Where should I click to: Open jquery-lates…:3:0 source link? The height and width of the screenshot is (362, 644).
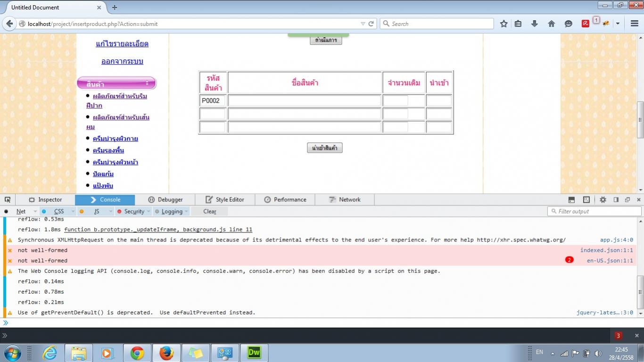605,313
